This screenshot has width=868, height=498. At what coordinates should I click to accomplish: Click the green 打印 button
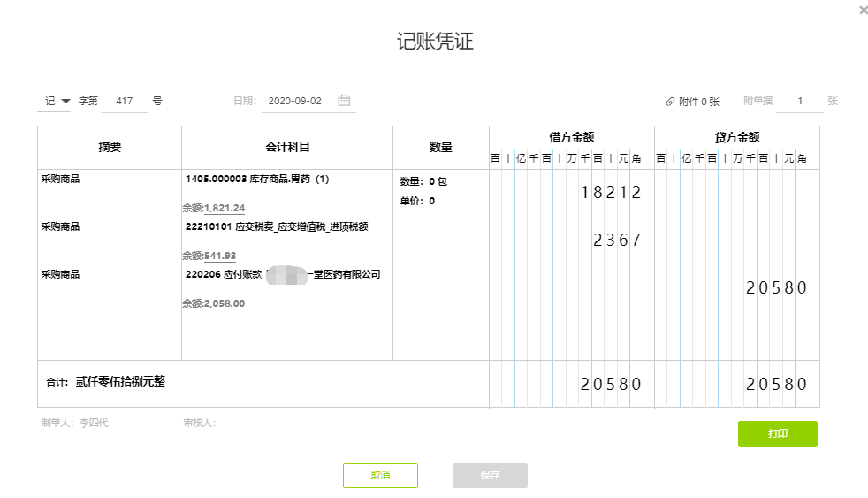[x=777, y=433]
